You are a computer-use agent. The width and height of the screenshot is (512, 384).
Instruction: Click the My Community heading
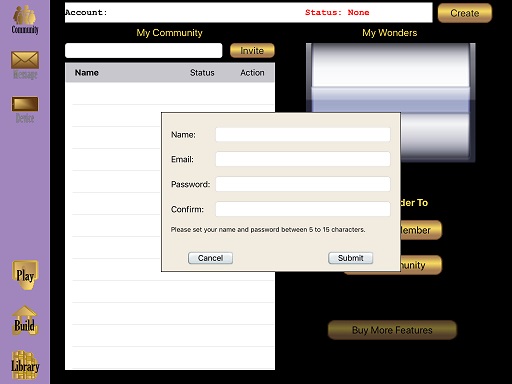coord(169,33)
